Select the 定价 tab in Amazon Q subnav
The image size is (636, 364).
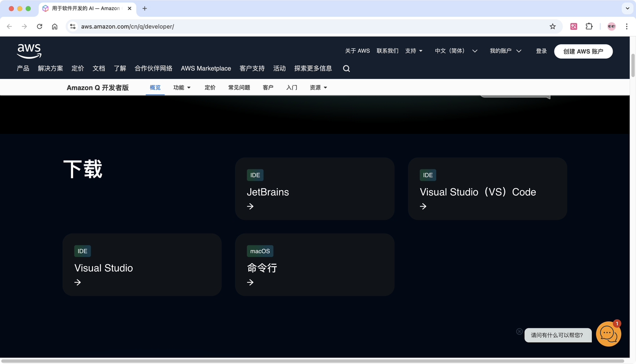click(x=210, y=87)
